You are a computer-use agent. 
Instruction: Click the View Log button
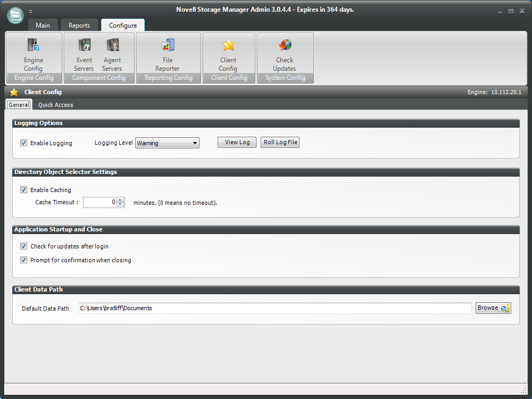tap(237, 142)
